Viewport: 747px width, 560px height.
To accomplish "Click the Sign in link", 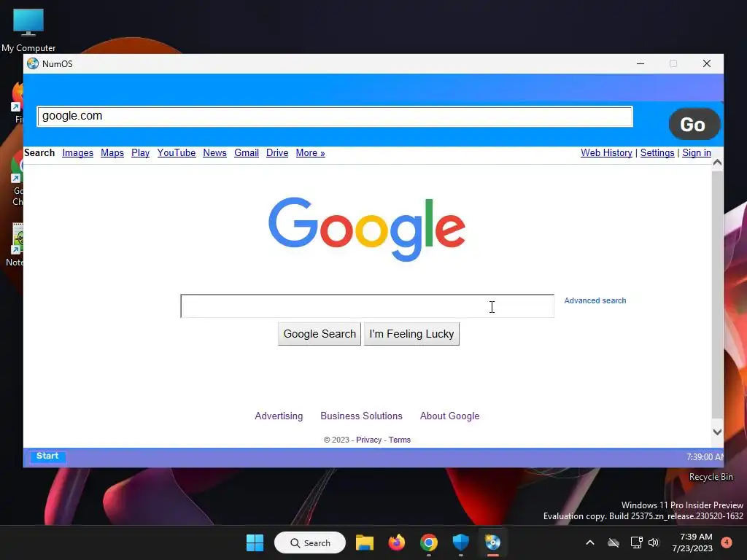I will (x=697, y=153).
